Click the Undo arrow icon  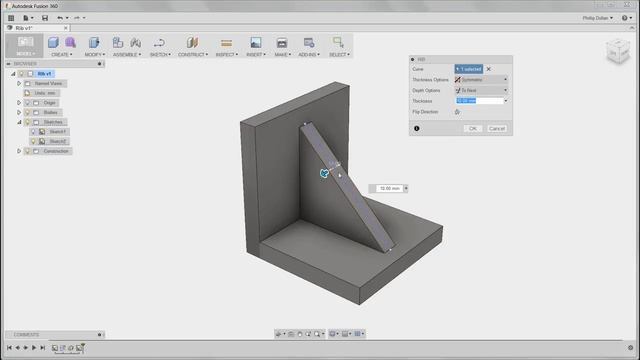[x=60, y=18]
